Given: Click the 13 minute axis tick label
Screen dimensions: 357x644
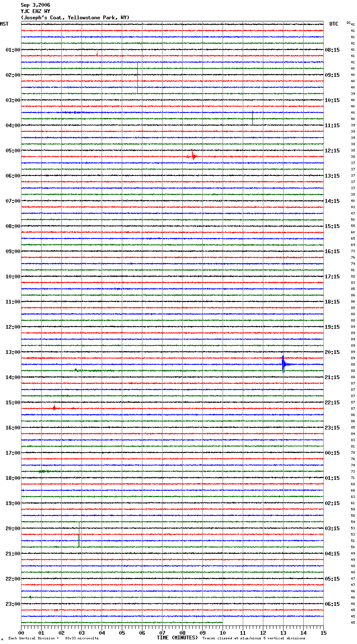Looking at the screenshot, I should click(x=283, y=633).
